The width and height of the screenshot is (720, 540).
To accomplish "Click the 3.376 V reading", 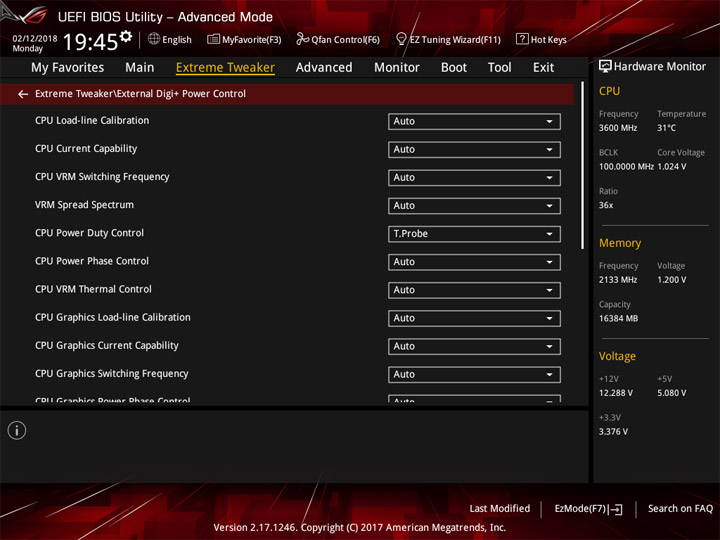I will pyautogui.click(x=613, y=432).
